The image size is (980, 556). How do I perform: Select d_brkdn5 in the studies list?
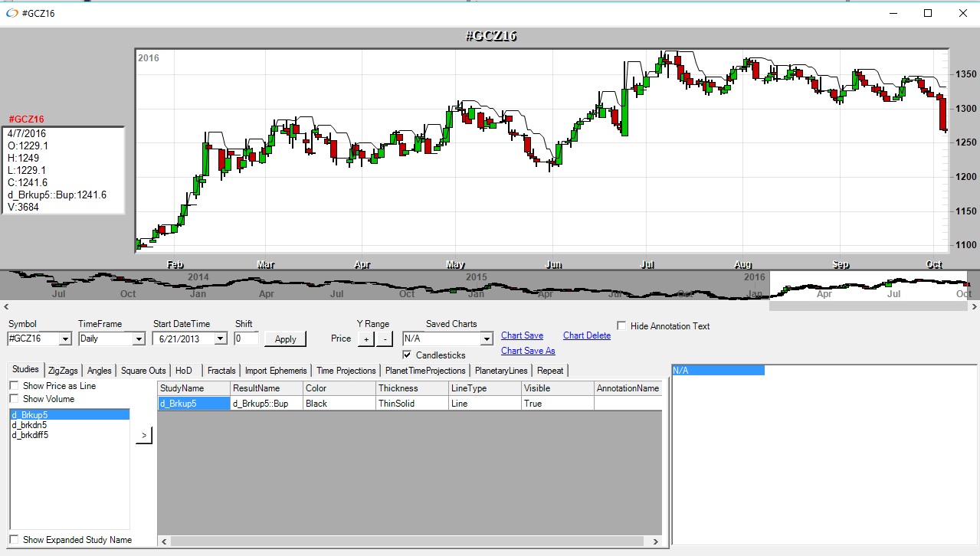29,425
